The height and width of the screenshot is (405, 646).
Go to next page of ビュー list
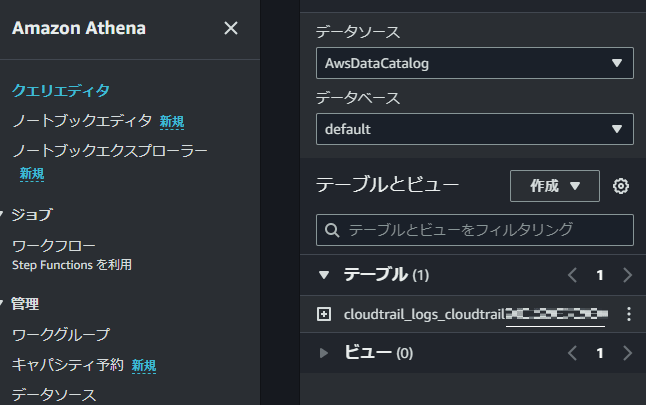(x=627, y=353)
